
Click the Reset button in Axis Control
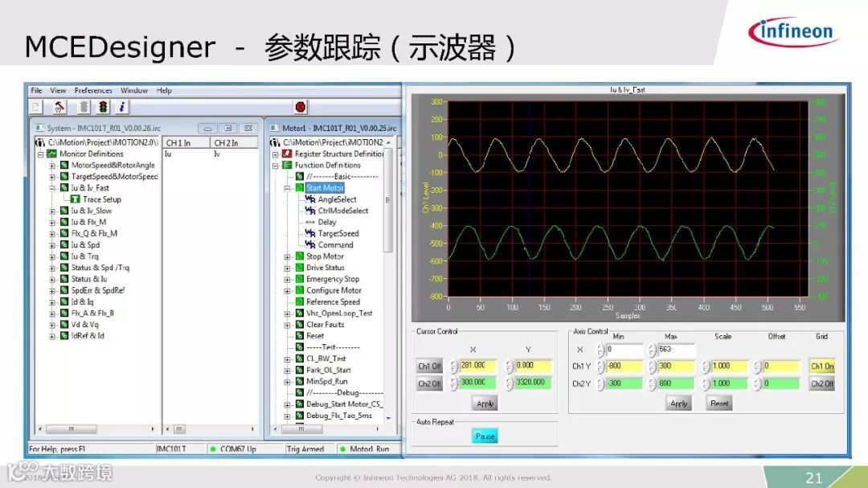pyautogui.click(x=719, y=404)
